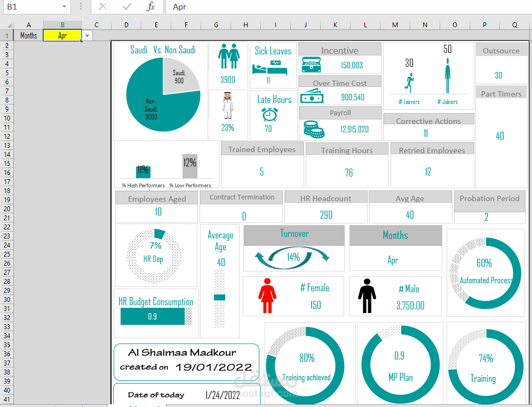Click the Trained Employees value 5
The width and height of the screenshot is (532, 407).
tap(261, 172)
